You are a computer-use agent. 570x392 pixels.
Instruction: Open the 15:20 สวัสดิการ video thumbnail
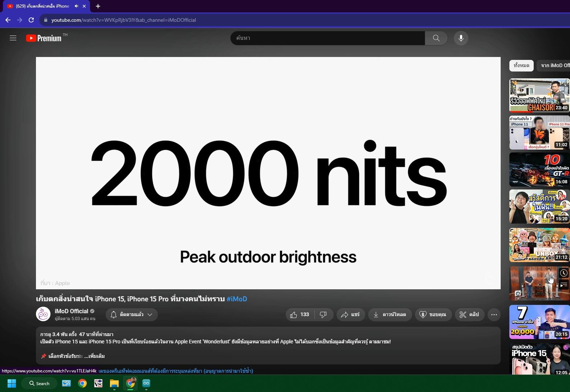pos(540,207)
